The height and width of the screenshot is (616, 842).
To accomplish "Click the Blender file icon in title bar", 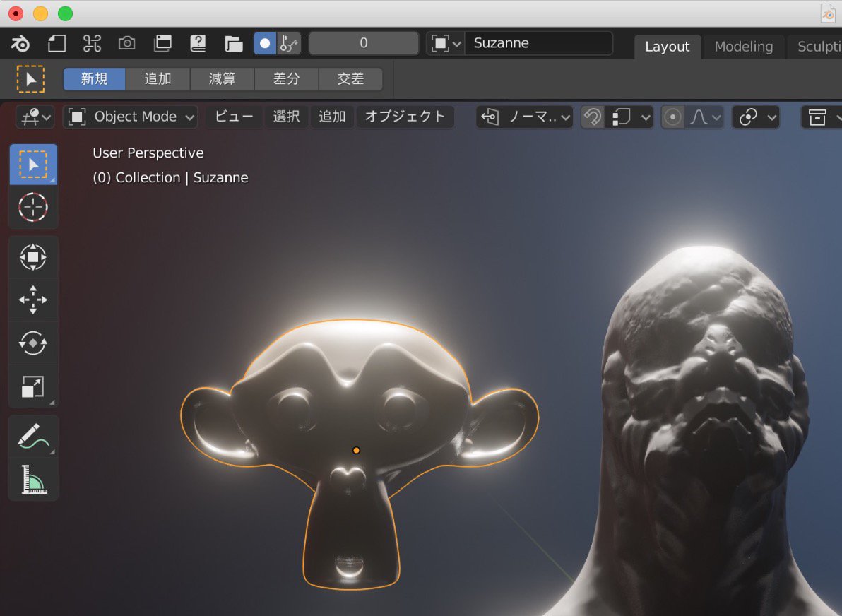I will (827, 13).
